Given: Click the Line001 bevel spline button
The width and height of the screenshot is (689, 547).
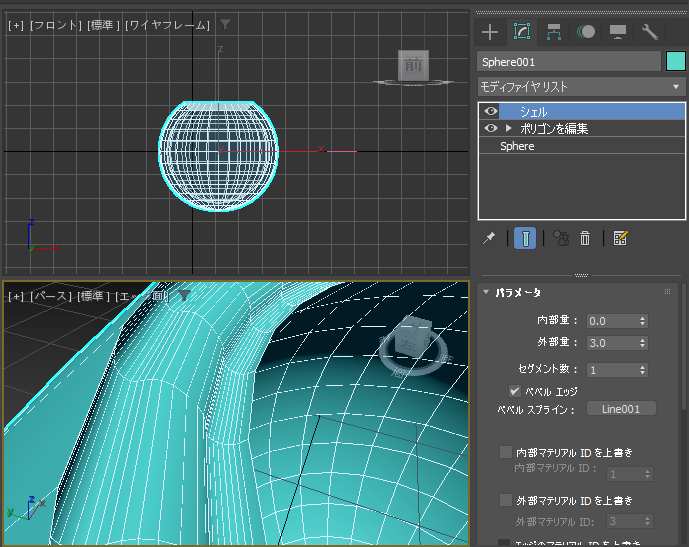Looking at the screenshot, I should click(x=621, y=409).
